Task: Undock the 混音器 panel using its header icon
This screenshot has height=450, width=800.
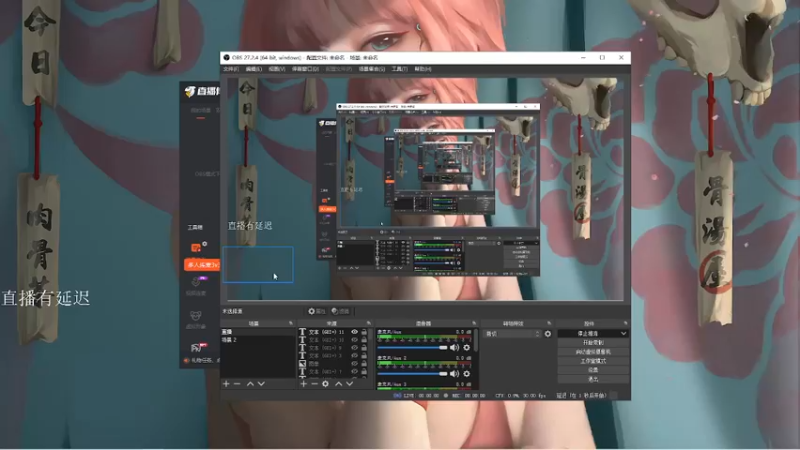Action: tap(474, 323)
